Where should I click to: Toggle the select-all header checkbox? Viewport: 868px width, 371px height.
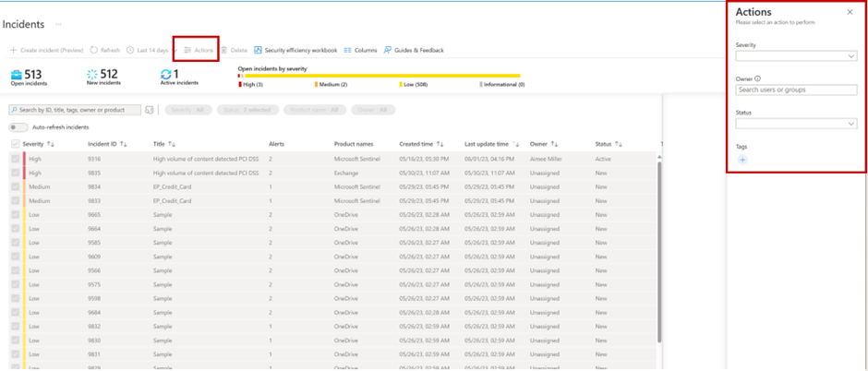pos(15,144)
